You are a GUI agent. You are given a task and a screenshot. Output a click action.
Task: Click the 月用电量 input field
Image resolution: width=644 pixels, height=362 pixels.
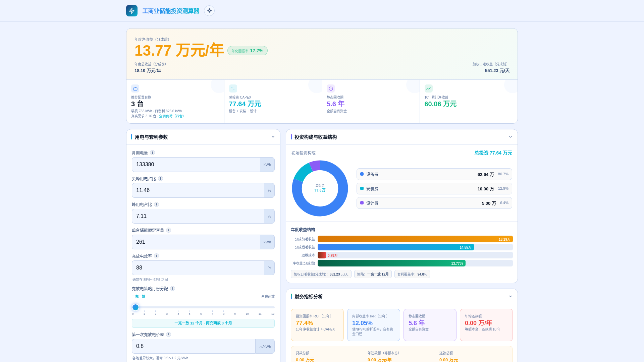pyautogui.click(x=196, y=165)
